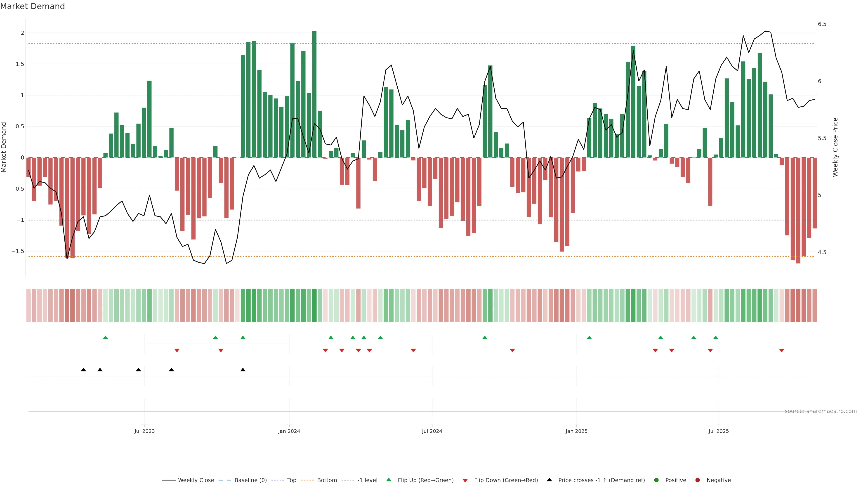The image size is (868, 488).
Task: Click the Positive green circle legend icon
Action: (x=656, y=480)
